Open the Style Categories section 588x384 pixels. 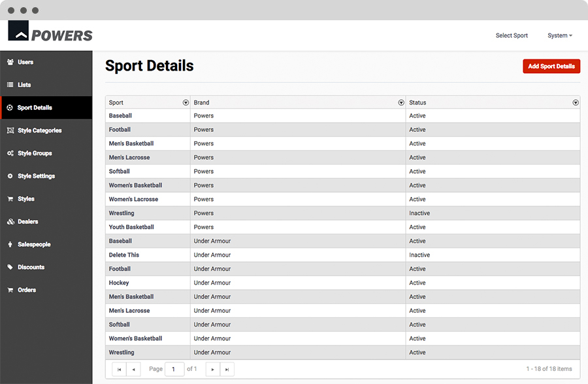(x=46, y=131)
